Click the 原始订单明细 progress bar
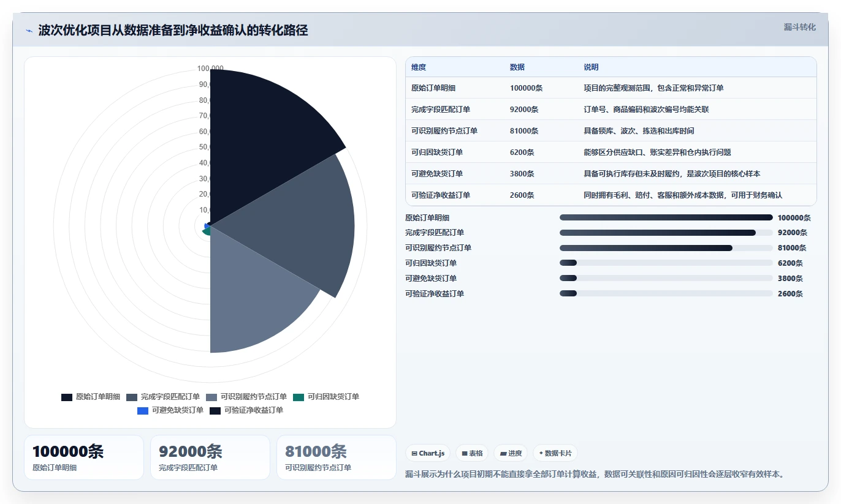Image resolution: width=841 pixels, height=504 pixels. pyautogui.click(x=666, y=217)
